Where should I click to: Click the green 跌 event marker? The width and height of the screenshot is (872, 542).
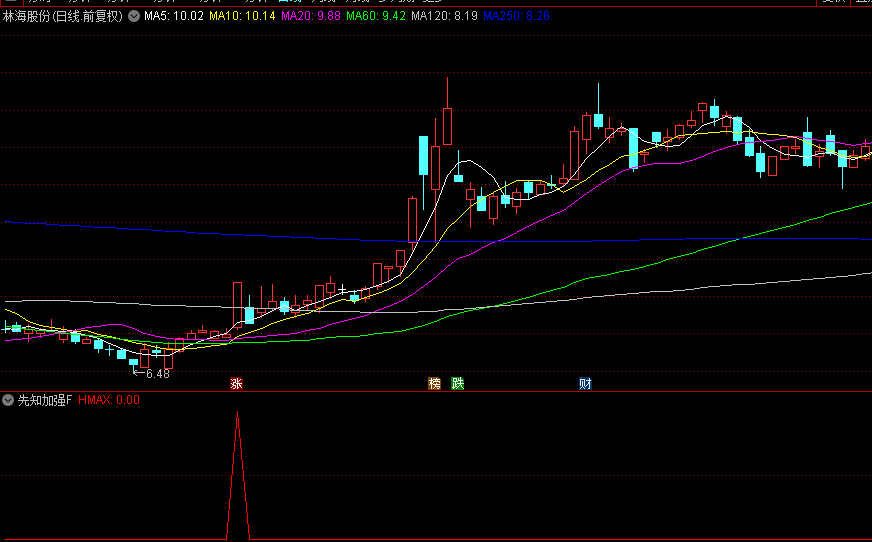click(458, 384)
